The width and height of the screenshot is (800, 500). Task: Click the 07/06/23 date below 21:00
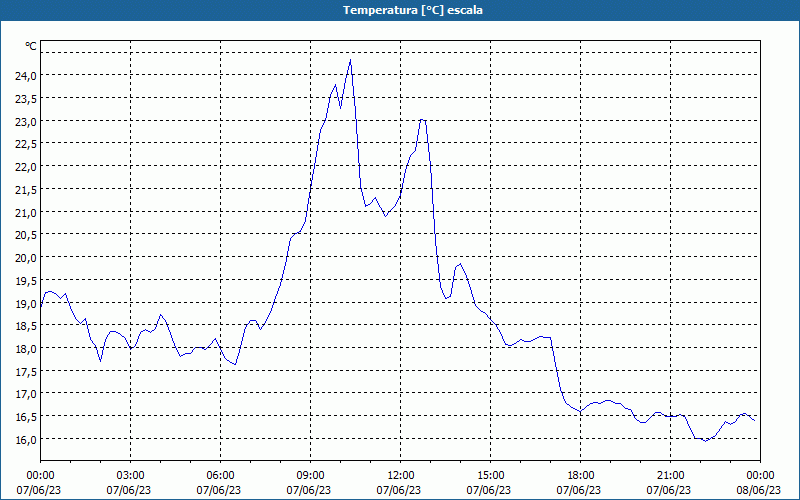669,490
